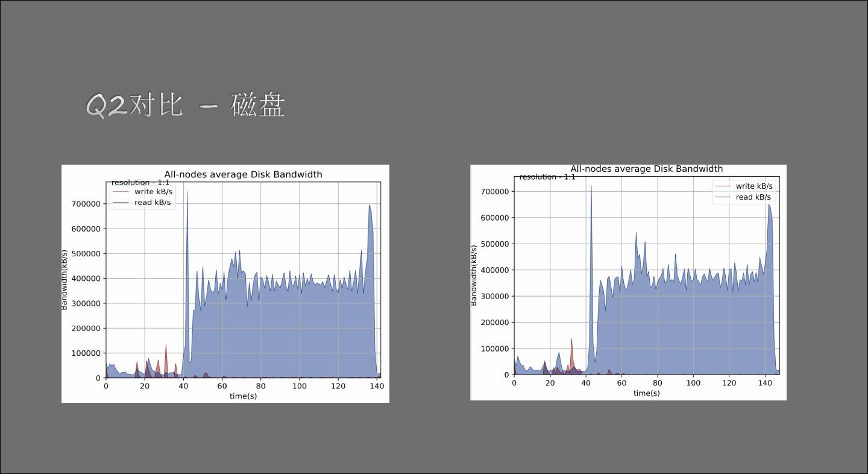This screenshot has height=474, width=868.
Task: Click "resolution - 1:1" label in right chart
Action: pyautogui.click(x=547, y=177)
